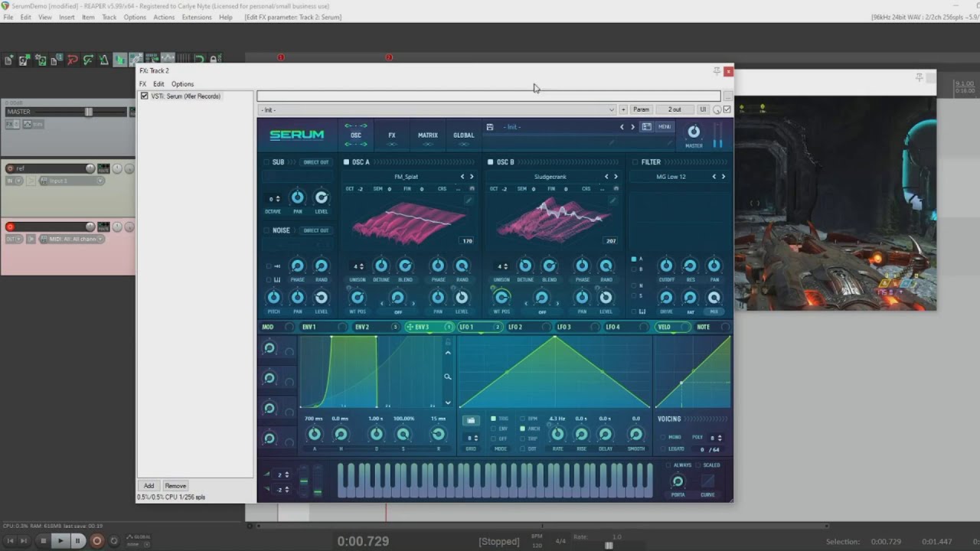The width and height of the screenshot is (980, 551).
Task: Click the playback rate slider
Action: tap(609, 546)
